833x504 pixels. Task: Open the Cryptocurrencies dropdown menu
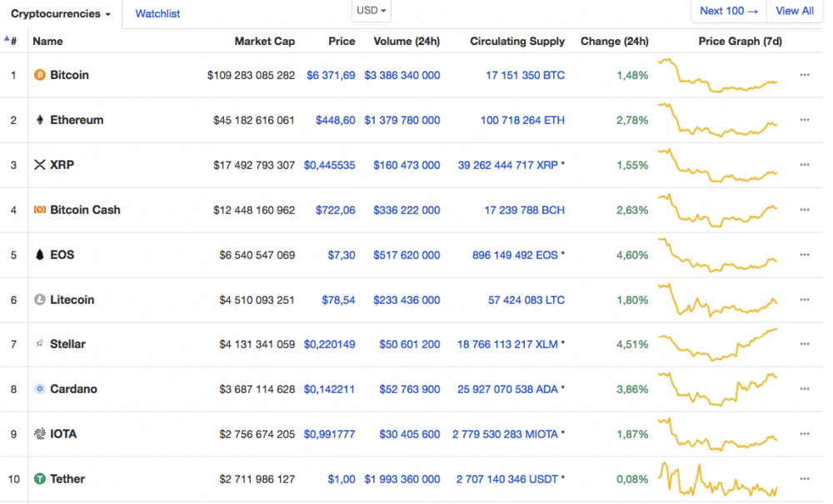[x=61, y=14]
